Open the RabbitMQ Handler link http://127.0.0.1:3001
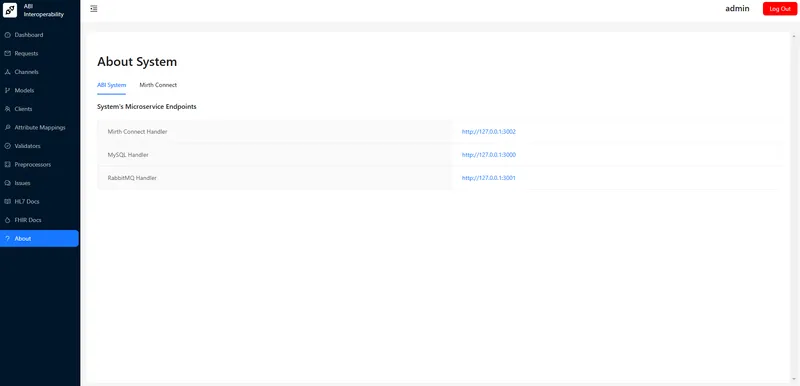Screen dimensions: 800x386 click(489, 178)
